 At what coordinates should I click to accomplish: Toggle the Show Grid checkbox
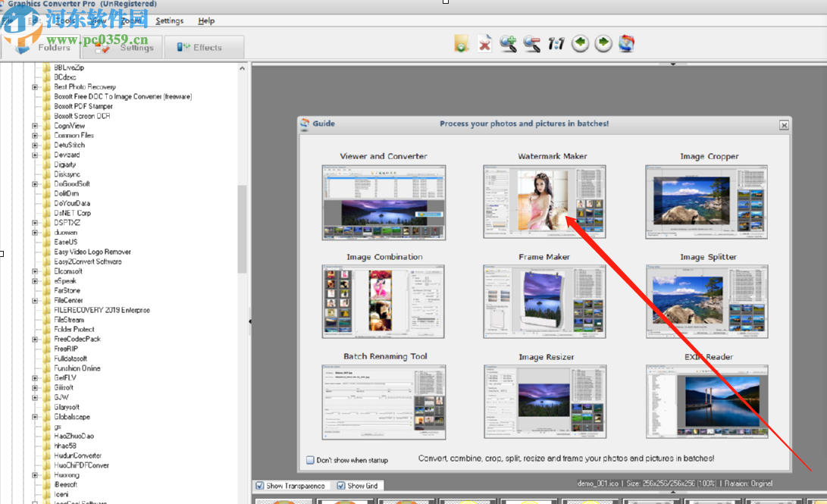point(341,486)
